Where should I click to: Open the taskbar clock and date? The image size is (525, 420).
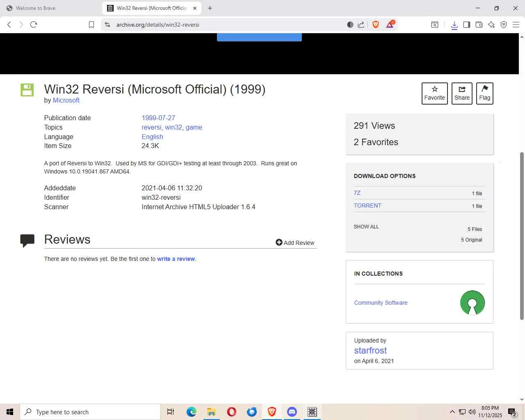[490, 412]
